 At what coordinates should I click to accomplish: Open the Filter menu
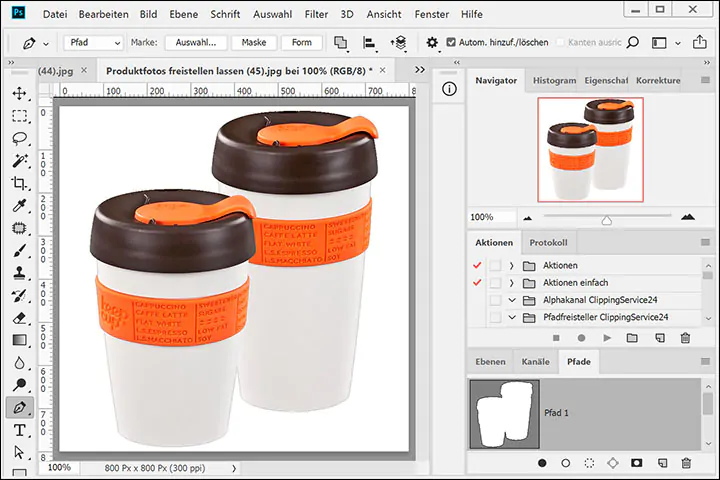click(x=316, y=15)
